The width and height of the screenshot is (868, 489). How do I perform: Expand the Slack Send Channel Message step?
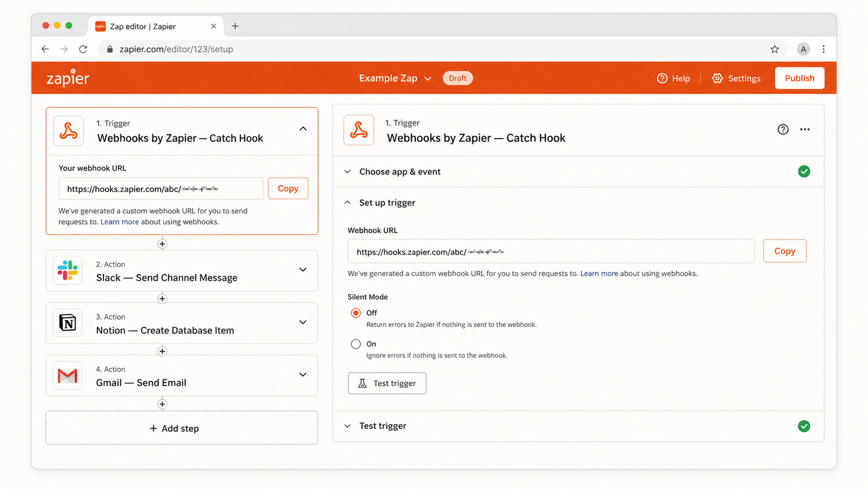(x=303, y=270)
